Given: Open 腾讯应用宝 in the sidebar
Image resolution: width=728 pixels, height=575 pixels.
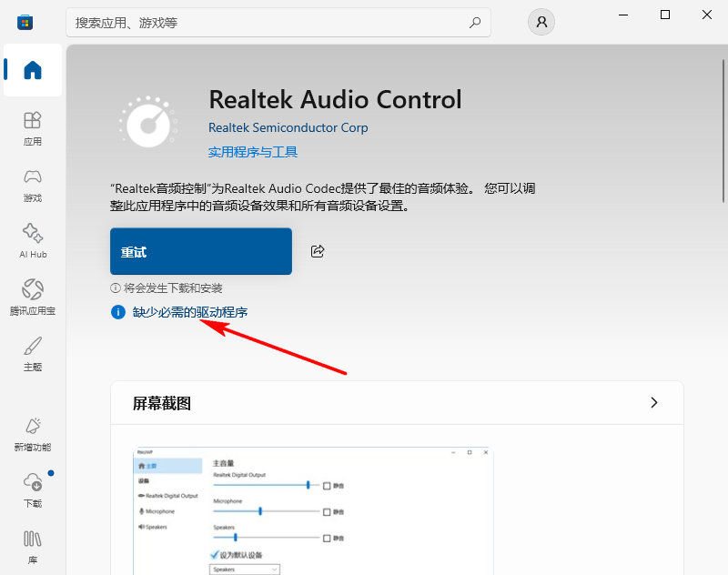Looking at the screenshot, I should click(33, 297).
